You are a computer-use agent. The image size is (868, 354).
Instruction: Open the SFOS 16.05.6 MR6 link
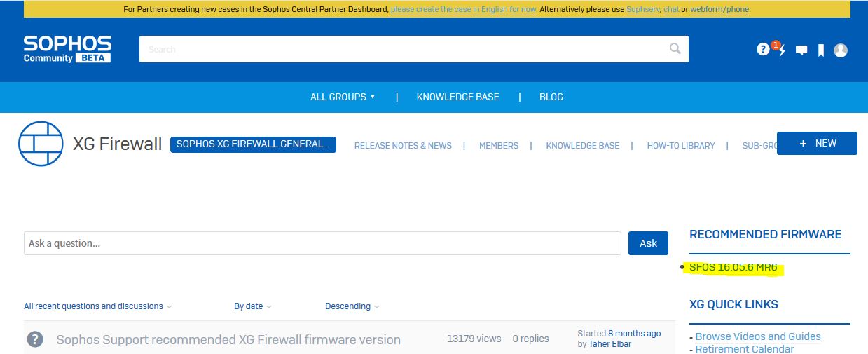(733, 268)
